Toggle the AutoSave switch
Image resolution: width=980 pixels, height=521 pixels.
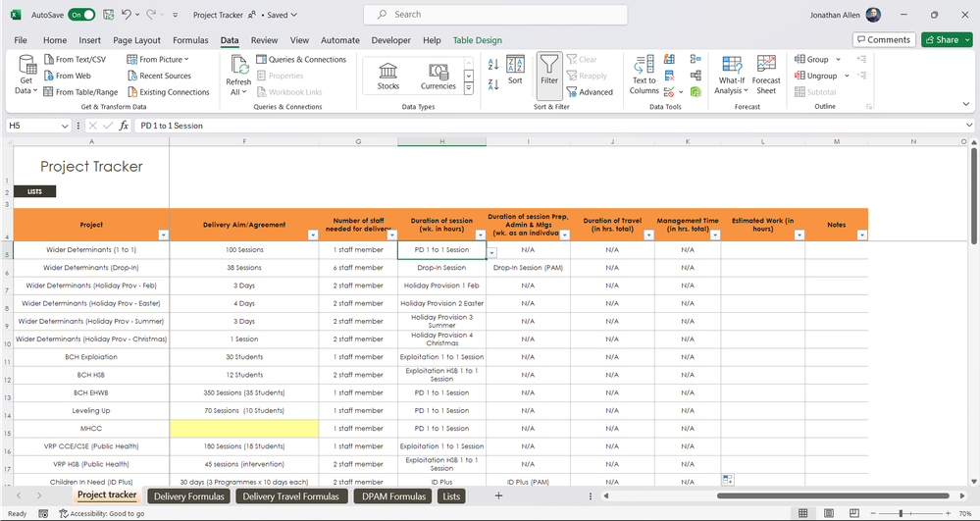[81, 15]
